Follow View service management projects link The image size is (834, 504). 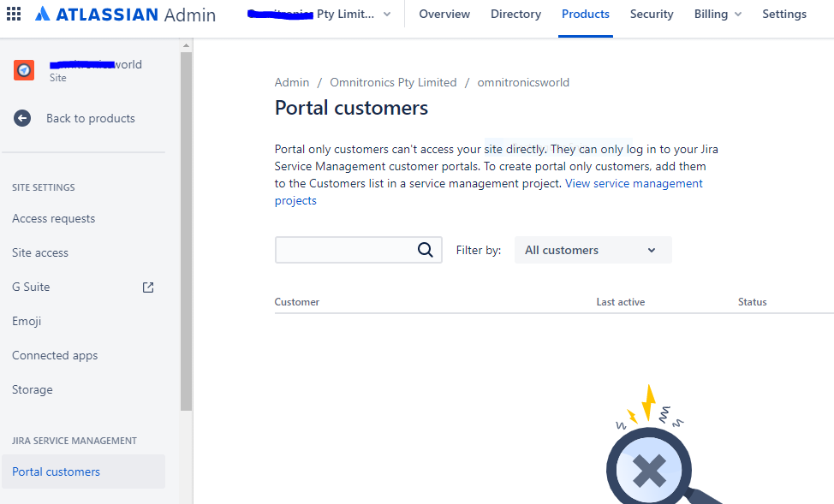tap(634, 183)
